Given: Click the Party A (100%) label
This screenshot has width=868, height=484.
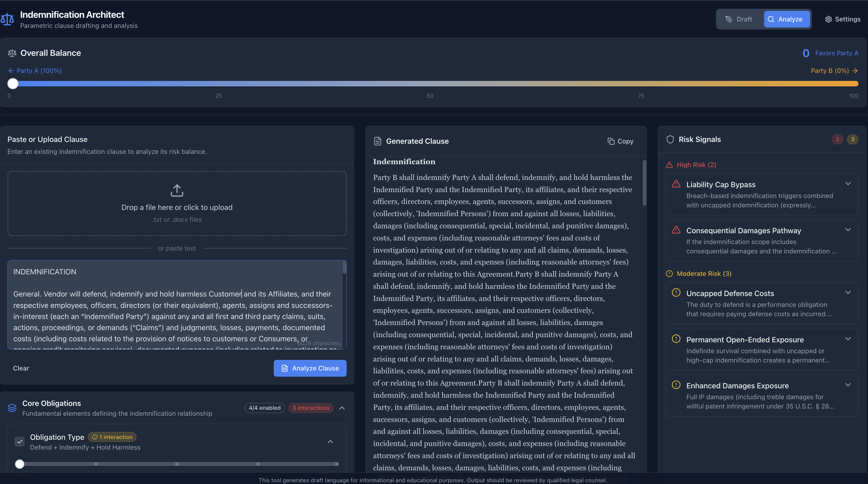Looking at the screenshot, I should (39, 71).
